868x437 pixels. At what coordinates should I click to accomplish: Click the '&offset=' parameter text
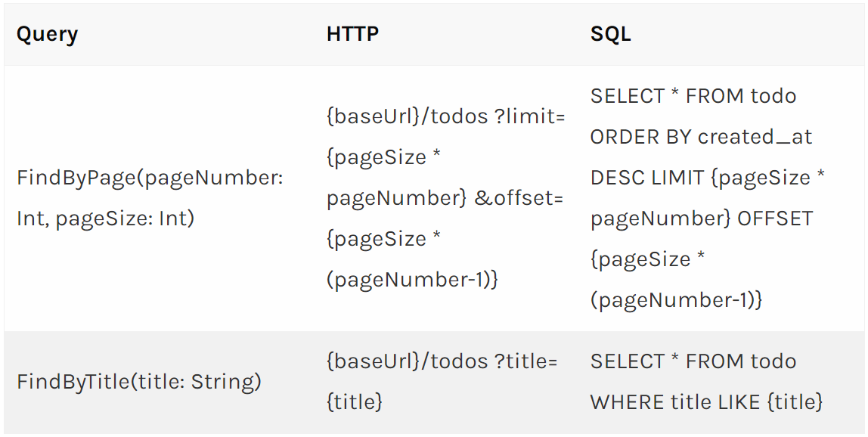click(519, 198)
